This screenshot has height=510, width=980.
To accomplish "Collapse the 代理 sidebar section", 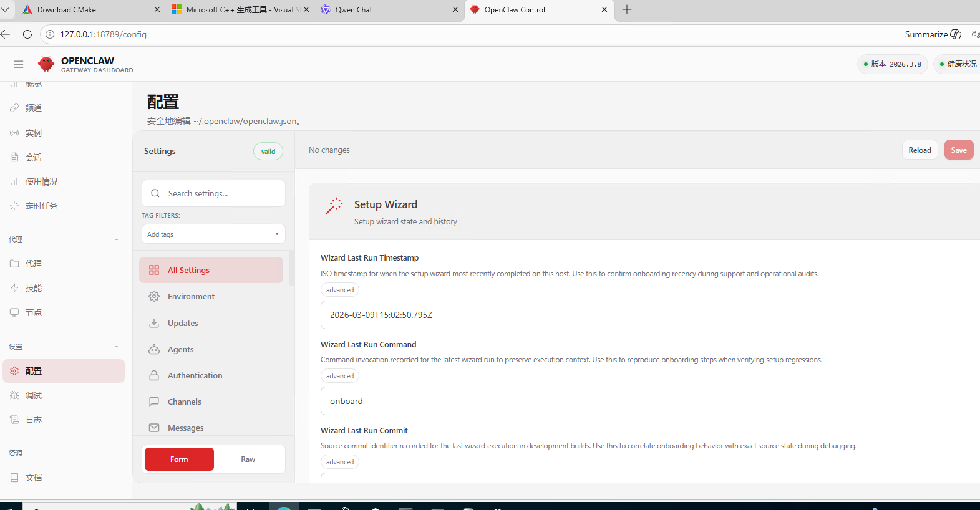I will coord(117,240).
